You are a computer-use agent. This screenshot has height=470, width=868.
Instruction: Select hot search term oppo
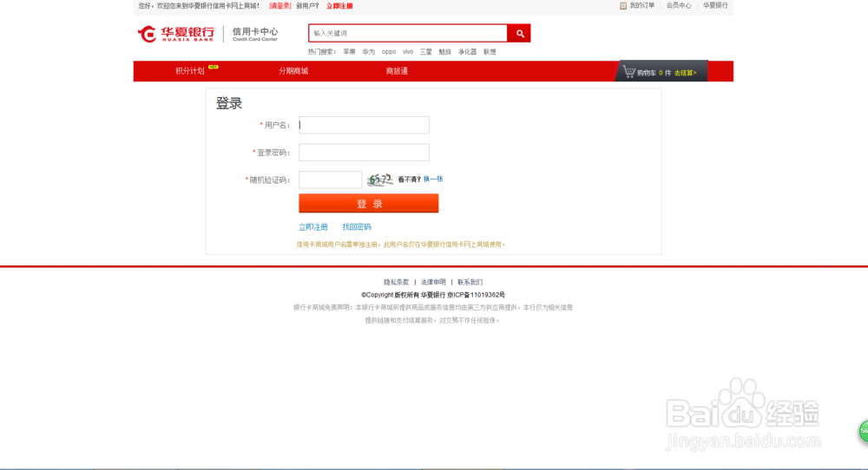click(x=389, y=52)
